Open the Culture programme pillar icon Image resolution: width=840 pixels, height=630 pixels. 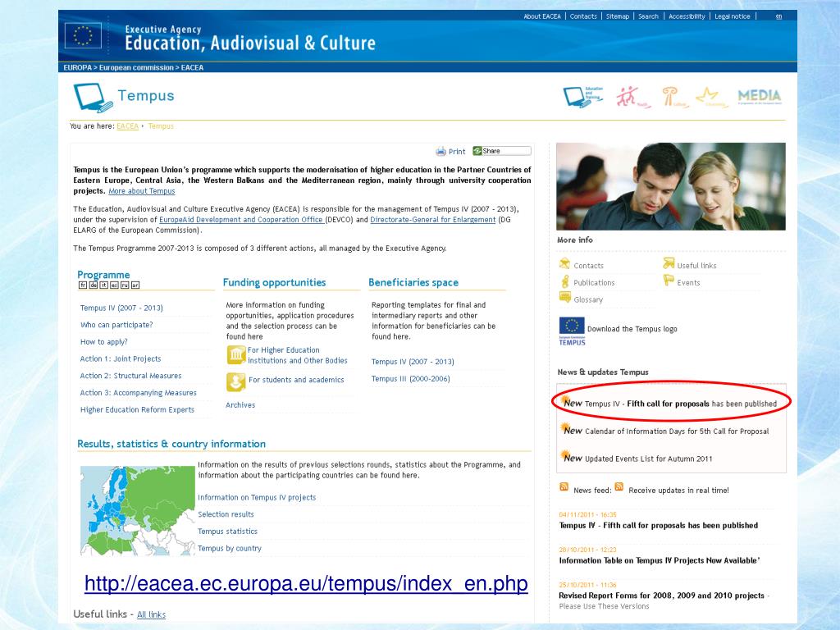click(x=674, y=97)
